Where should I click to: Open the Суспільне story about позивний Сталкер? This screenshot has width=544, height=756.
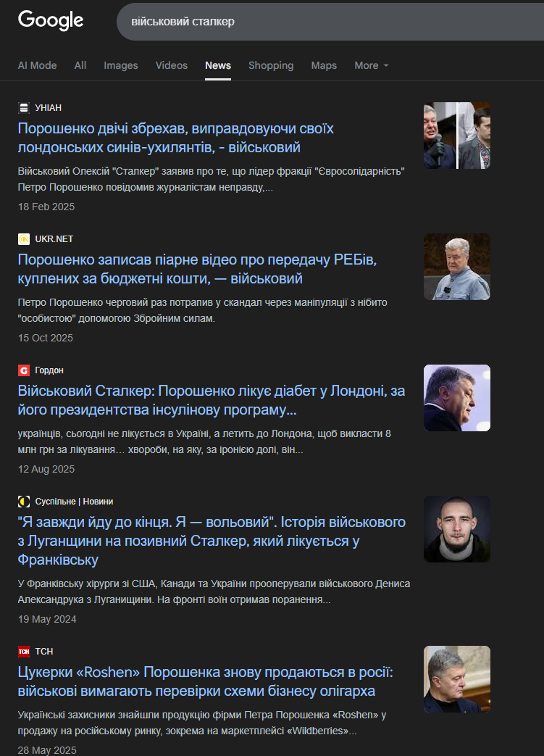point(212,541)
